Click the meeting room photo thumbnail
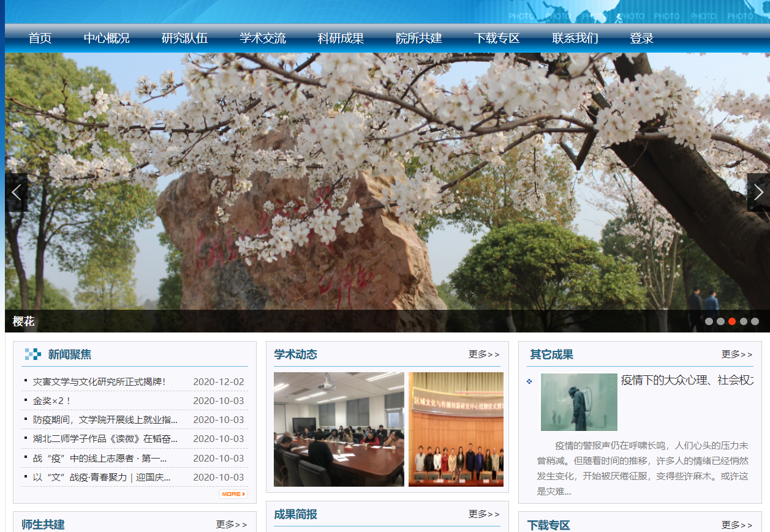The width and height of the screenshot is (770, 532). click(x=339, y=429)
